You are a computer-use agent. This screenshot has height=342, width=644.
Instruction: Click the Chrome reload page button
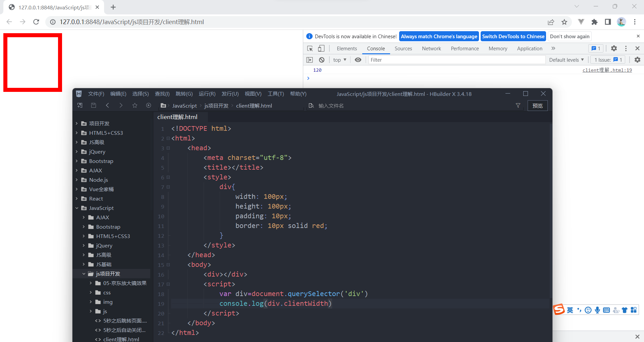pyautogui.click(x=36, y=22)
